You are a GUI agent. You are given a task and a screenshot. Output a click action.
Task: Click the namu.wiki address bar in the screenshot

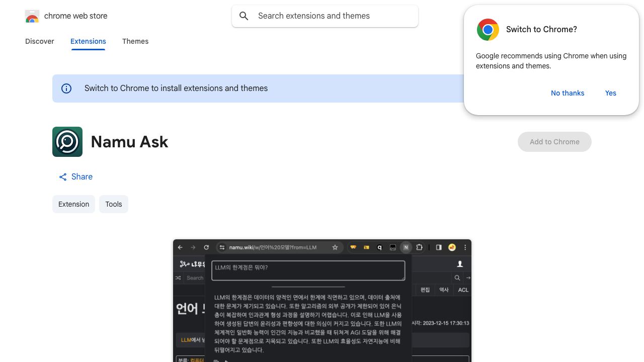(x=279, y=247)
